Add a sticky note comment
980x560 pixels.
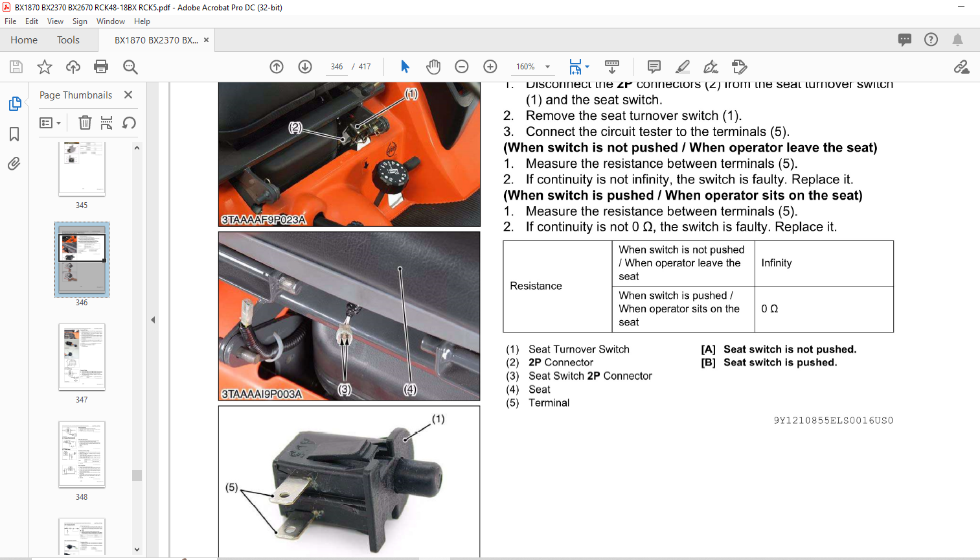(x=654, y=67)
